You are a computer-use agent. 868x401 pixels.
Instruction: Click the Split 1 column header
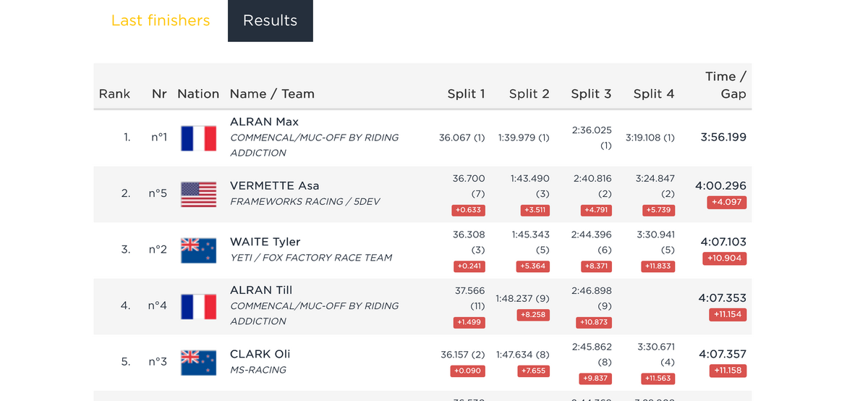[x=466, y=93]
